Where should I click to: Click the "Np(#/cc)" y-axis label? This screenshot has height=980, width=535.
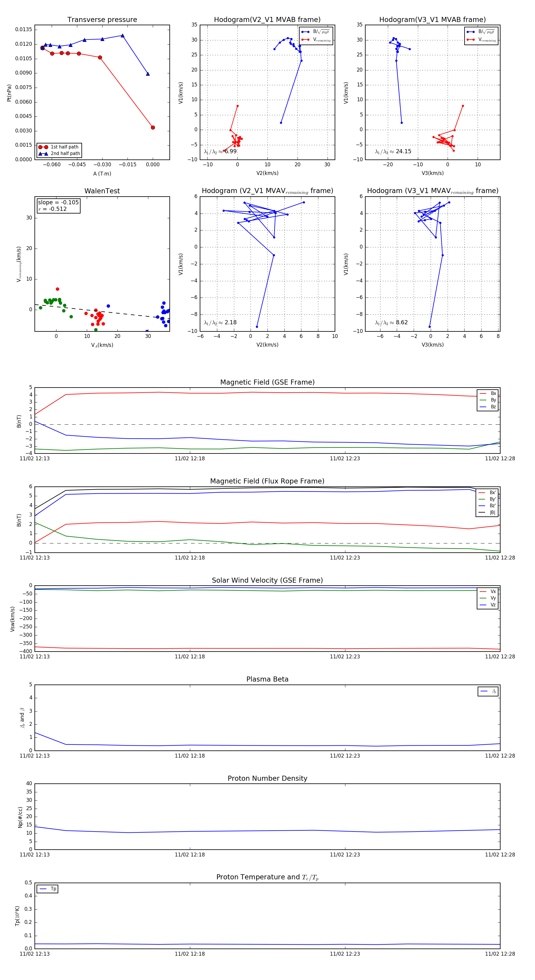[20, 817]
